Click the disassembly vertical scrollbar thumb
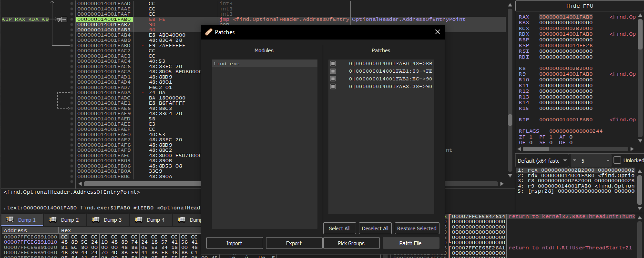Image resolution: width=644 pixels, height=258 pixels. point(510,120)
